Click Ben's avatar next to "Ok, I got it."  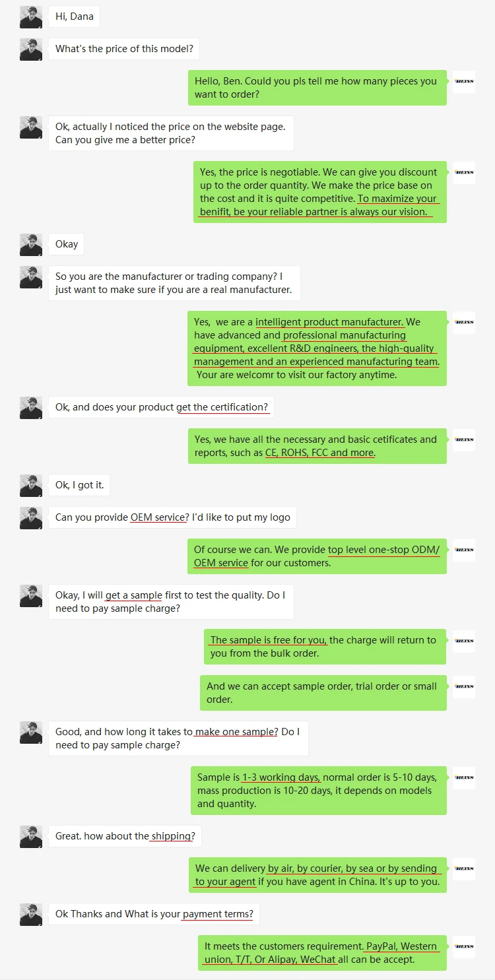tap(31, 485)
